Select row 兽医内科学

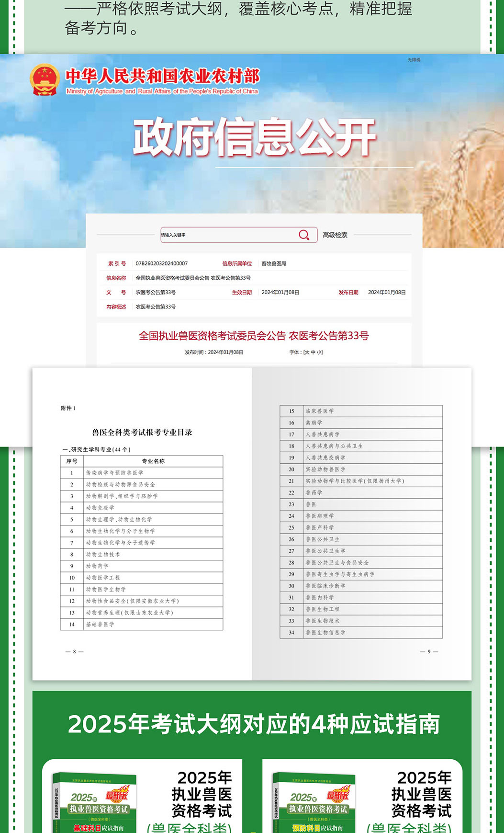pos(361,597)
